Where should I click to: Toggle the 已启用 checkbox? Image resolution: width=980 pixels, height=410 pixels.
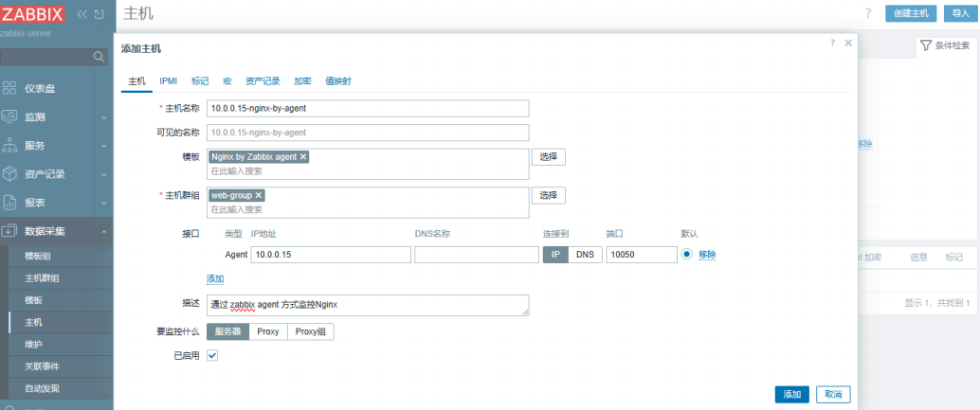click(212, 355)
